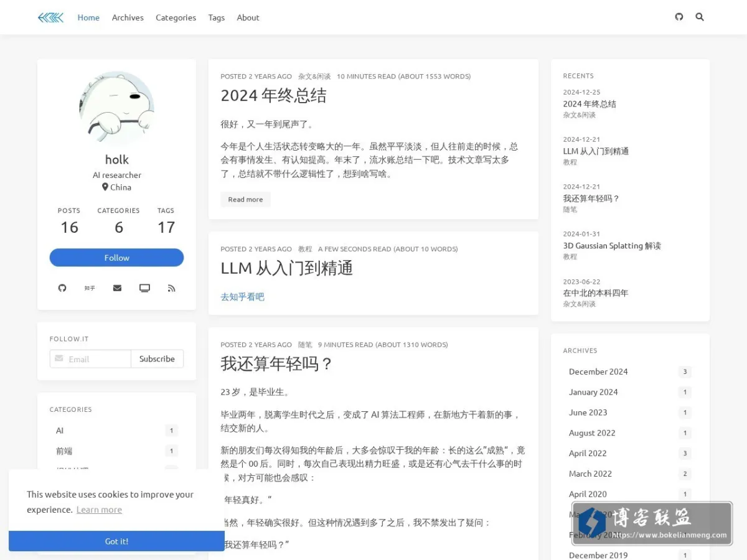Viewport: 747px width, 560px height.
Task: Open the Archives nav item
Action: (x=128, y=17)
